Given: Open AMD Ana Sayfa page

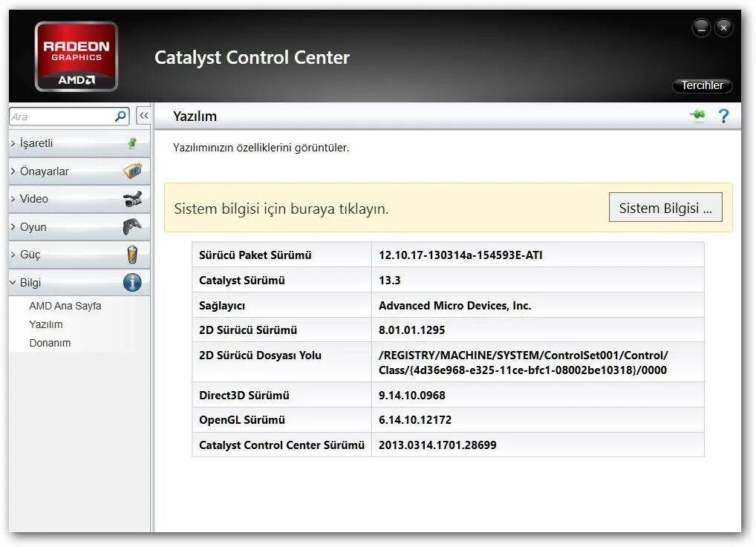Looking at the screenshot, I should (x=65, y=306).
